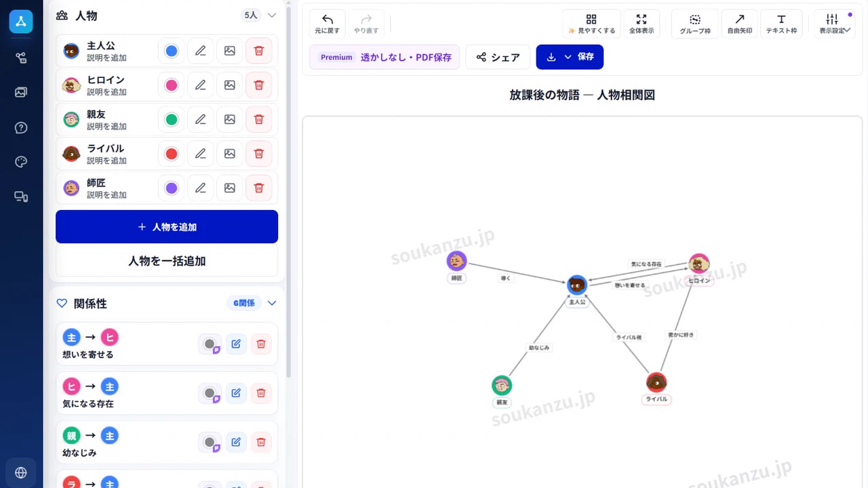This screenshot has width=868, height=488.
Task: Toggle line style on 気になる存在 relationship
Action: coord(210,393)
